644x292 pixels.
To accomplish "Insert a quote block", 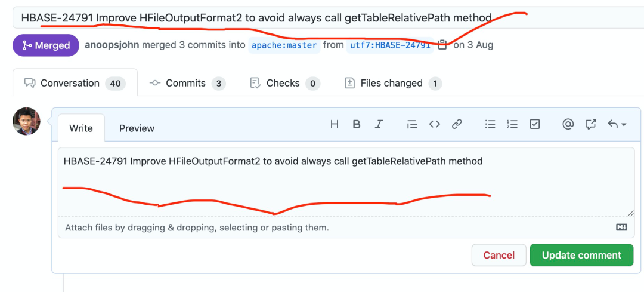I will [412, 124].
